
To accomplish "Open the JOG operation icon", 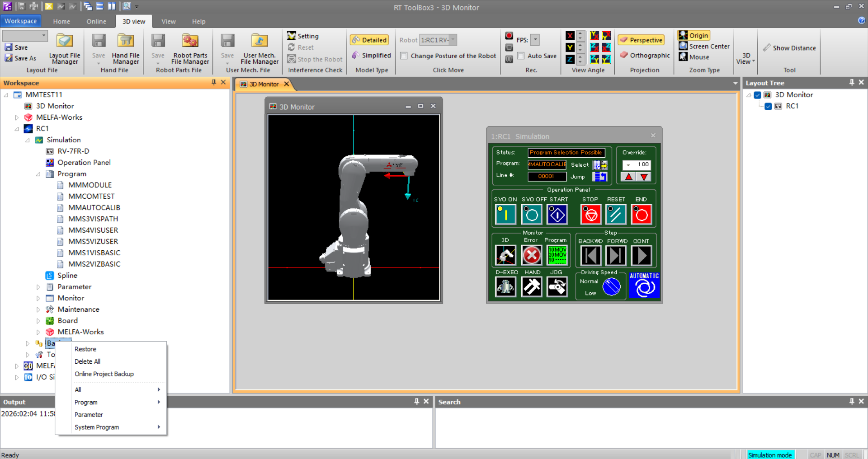I will (x=557, y=286).
